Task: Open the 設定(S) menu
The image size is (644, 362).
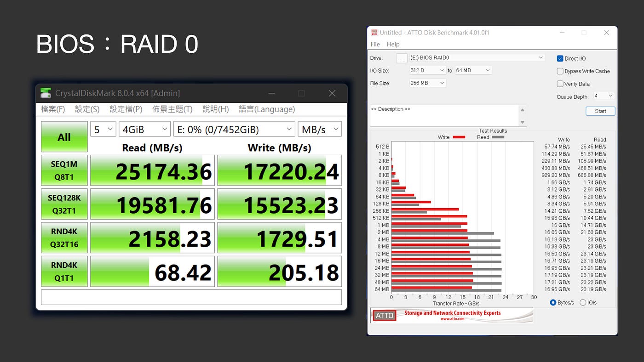Action: click(x=87, y=109)
